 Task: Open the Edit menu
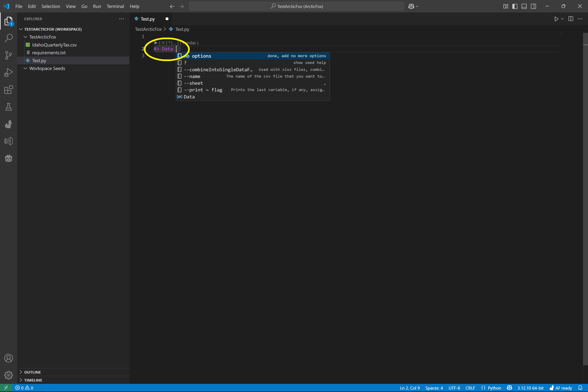pos(32,6)
